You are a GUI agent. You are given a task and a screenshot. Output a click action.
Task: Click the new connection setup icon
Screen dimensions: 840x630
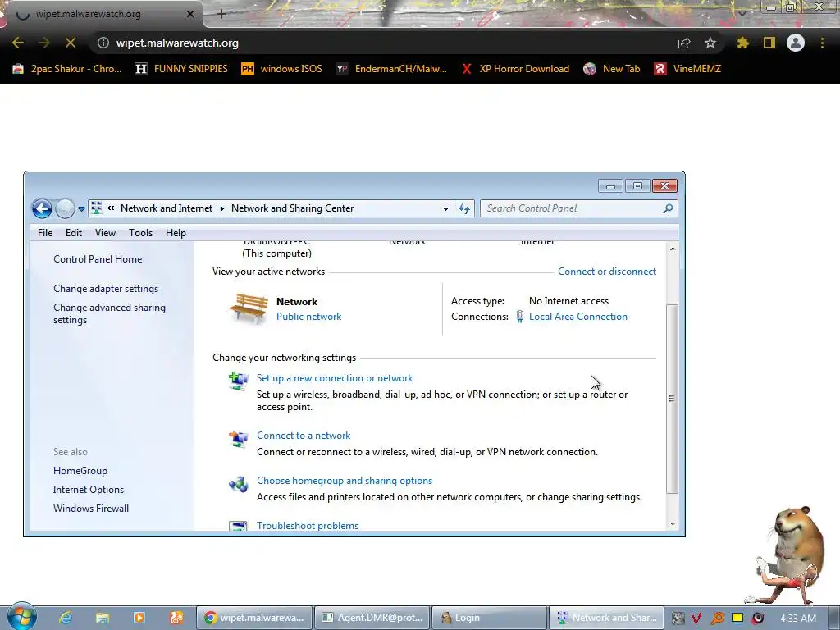(x=238, y=381)
